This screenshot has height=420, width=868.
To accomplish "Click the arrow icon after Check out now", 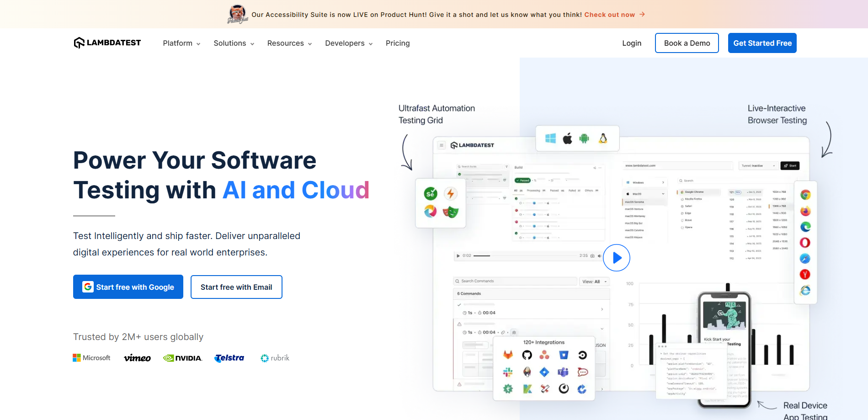I will (x=642, y=15).
